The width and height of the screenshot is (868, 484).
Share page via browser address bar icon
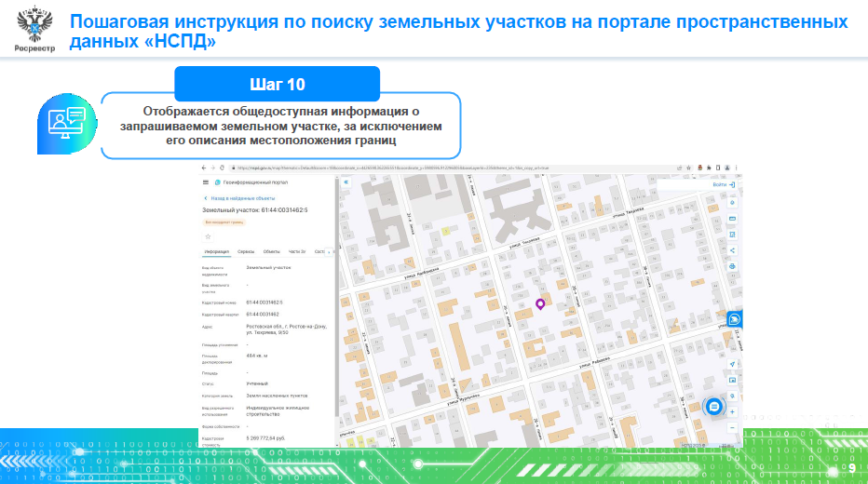click(679, 168)
